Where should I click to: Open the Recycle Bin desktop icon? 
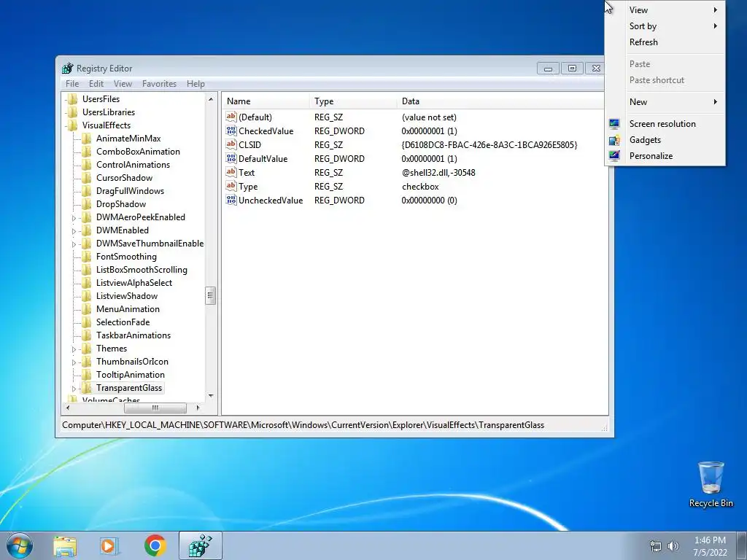[711, 484]
